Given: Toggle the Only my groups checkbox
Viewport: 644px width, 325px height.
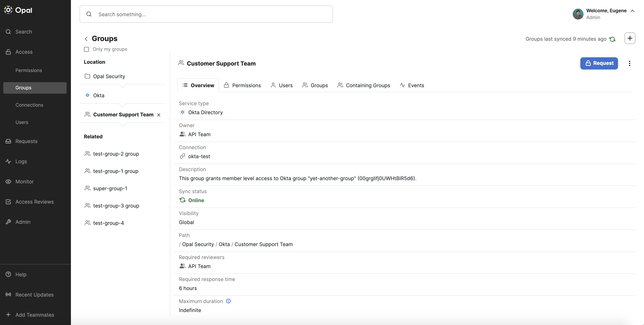Looking at the screenshot, I should (x=87, y=49).
